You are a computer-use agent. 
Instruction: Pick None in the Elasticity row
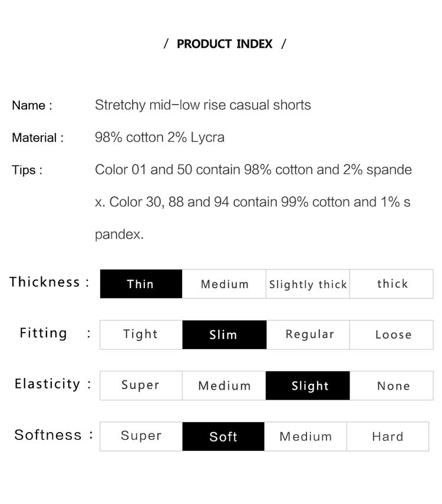391,386
